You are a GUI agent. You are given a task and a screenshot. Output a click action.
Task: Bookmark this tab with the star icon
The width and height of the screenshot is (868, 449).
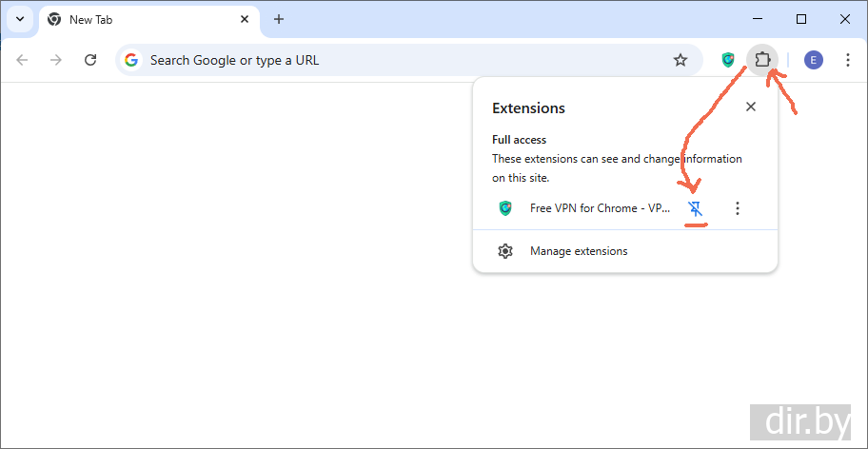[x=681, y=60]
